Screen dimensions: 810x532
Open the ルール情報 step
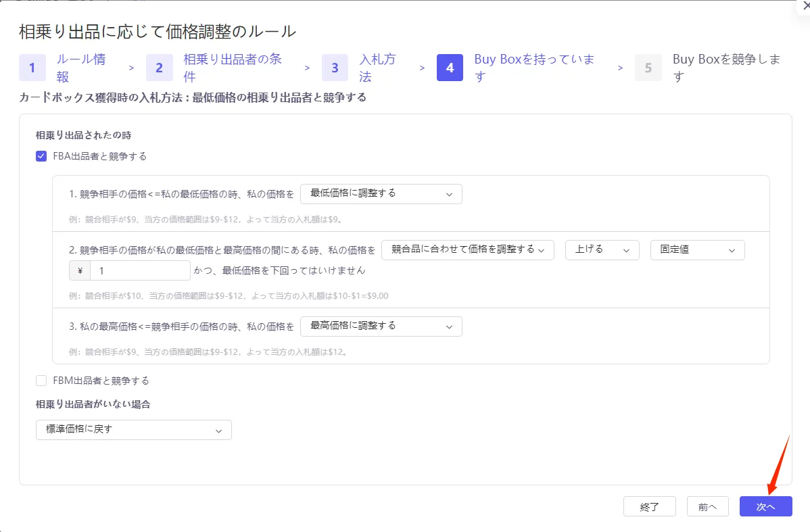[81, 68]
